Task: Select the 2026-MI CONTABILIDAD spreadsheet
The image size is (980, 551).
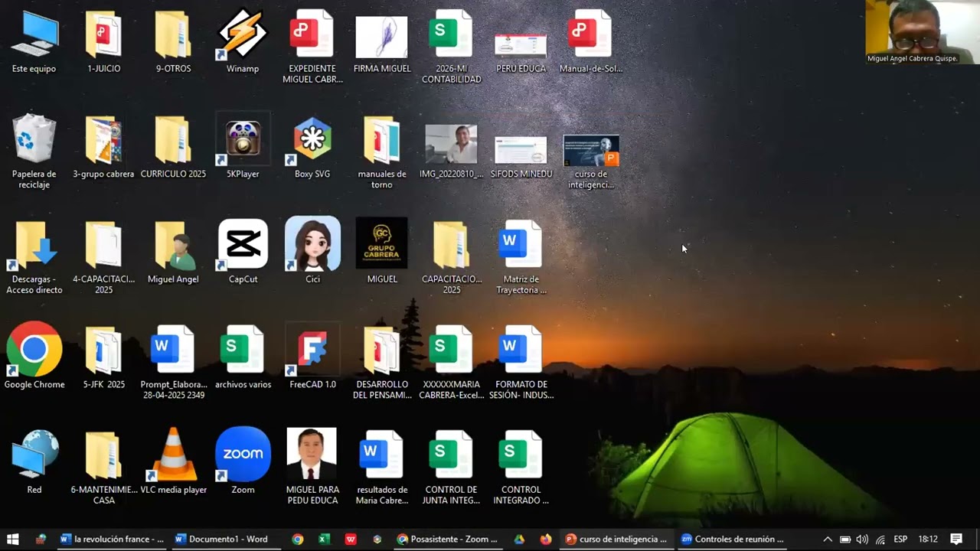Action: pos(452,47)
